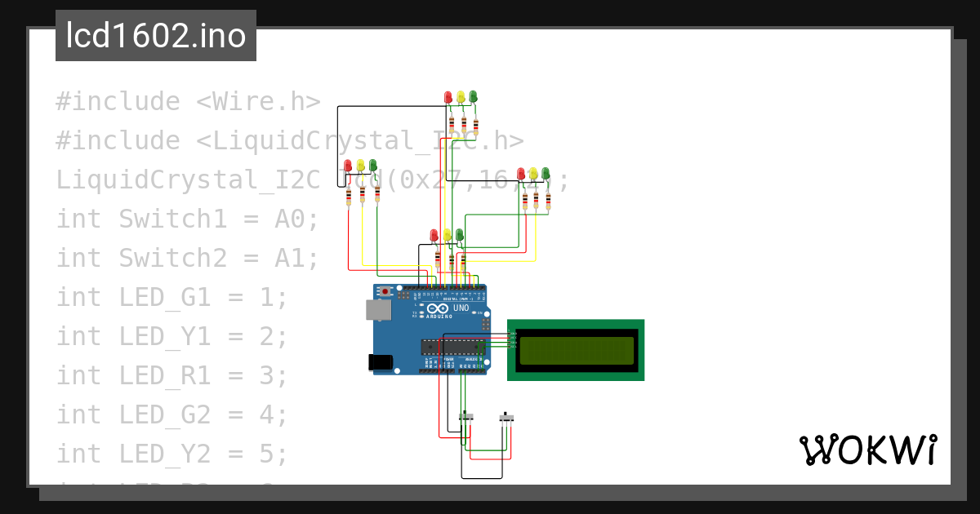Select the green LED in the topmost cluster

[x=473, y=97]
